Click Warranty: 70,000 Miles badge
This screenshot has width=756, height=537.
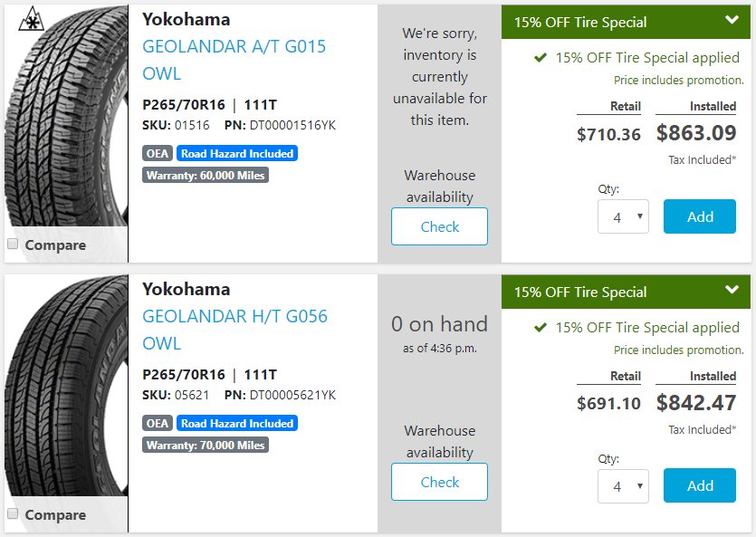pos(206,445)
